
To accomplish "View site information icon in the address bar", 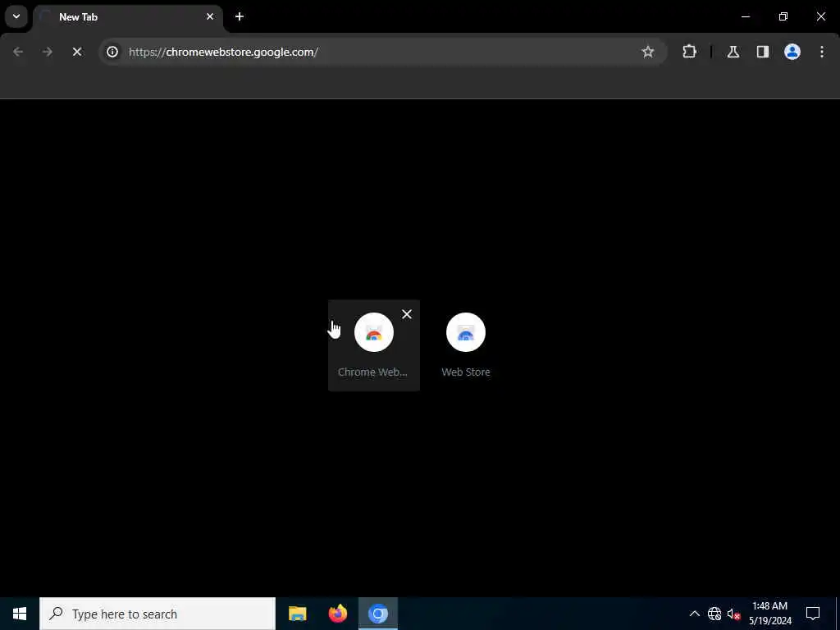I will (x=112, y=52).
